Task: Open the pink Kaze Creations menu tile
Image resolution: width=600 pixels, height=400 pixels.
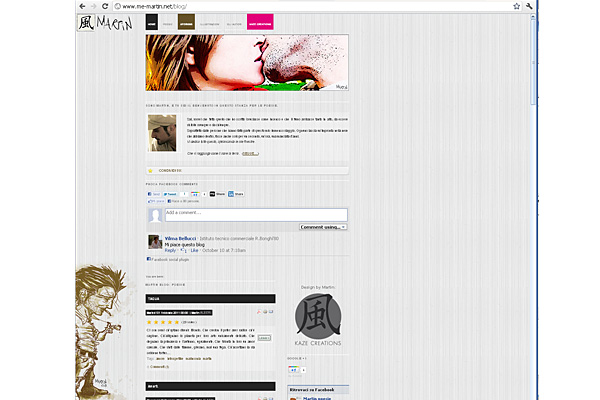Action: coord(260,22)
